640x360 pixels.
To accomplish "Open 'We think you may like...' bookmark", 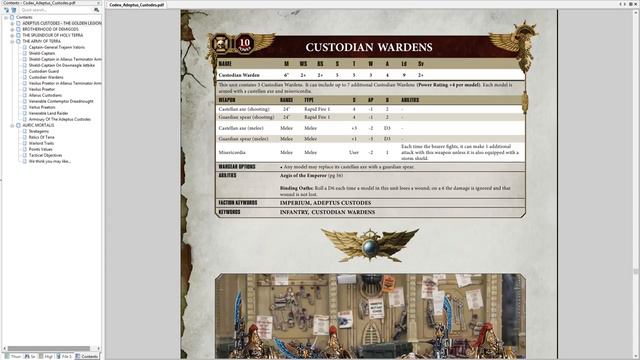I will (50, 161).
